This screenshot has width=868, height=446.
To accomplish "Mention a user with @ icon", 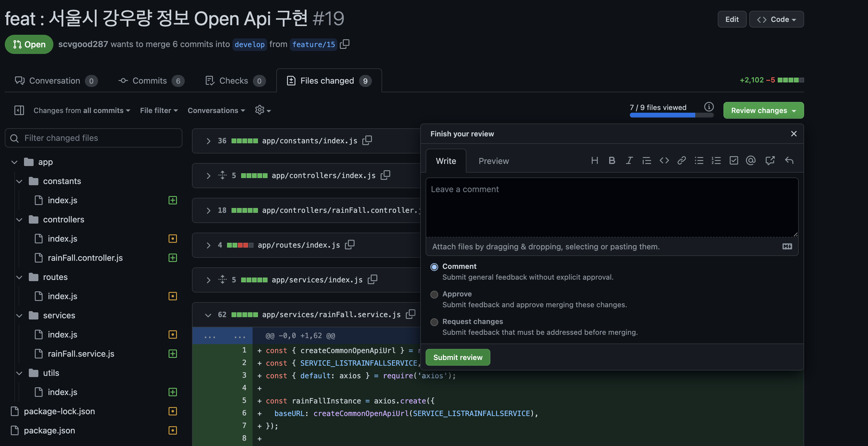I will pos(751,161).
